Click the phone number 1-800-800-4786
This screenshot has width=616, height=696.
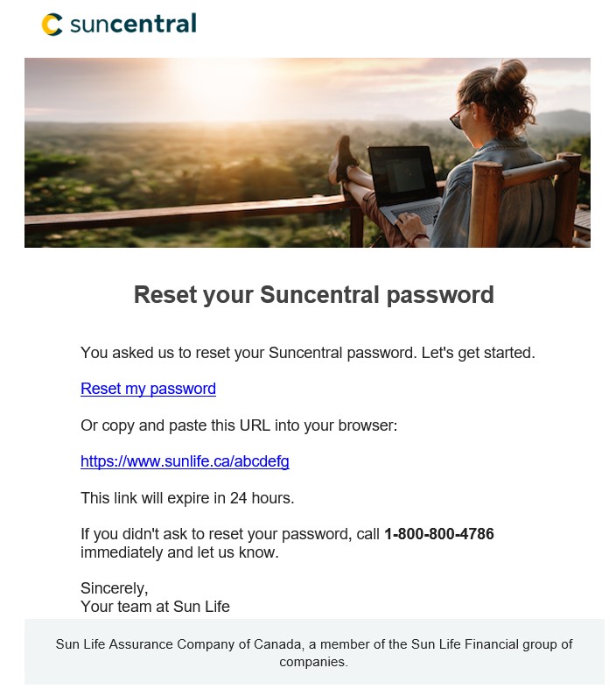438,534
